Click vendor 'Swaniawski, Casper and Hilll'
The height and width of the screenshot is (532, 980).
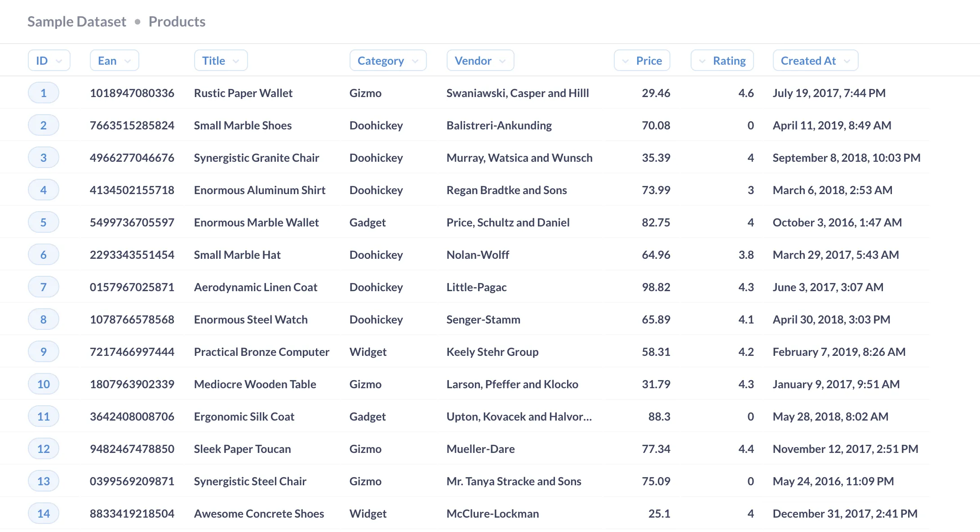tap(518, 93)
